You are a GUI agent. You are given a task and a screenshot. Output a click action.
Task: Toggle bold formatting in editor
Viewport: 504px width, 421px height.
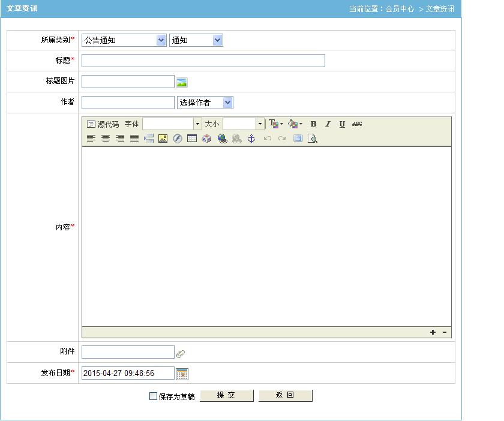pos(313,124)
